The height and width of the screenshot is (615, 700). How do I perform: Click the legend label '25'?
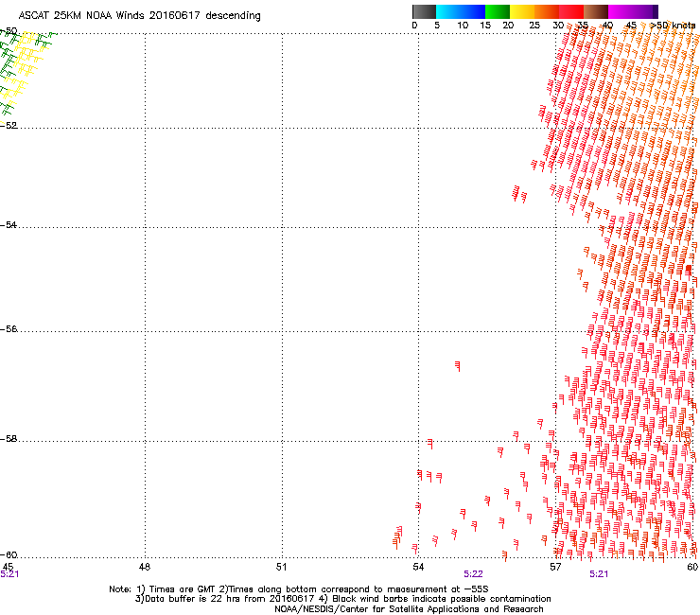[534, 25]
